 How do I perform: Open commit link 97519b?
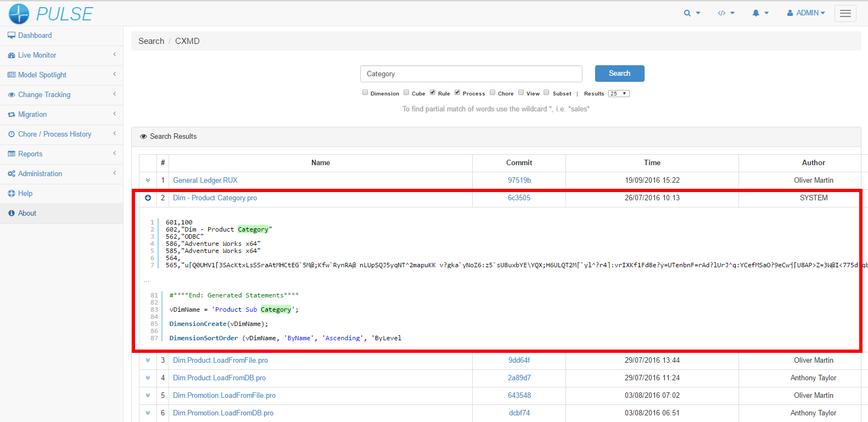pyautogui.click(x=519, y=181)
